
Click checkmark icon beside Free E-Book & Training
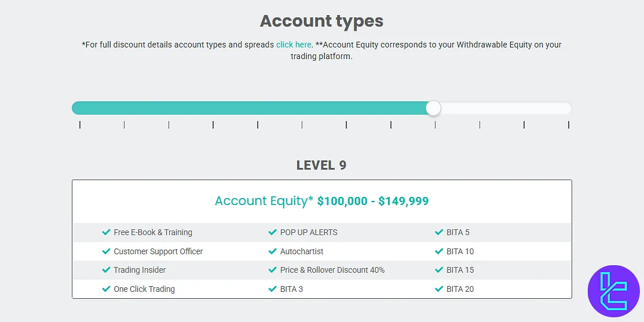(106, 232)
